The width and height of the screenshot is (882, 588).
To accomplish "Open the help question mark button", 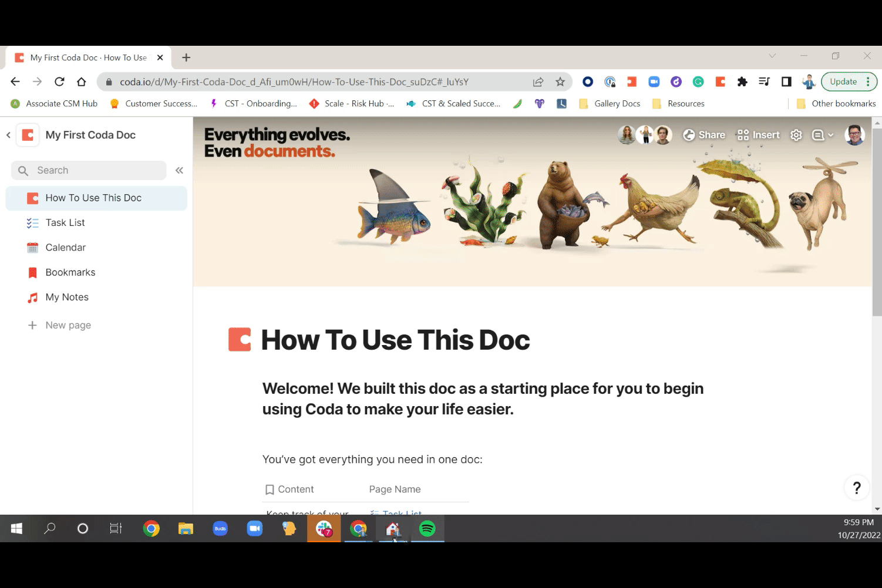I will [x=857, y=488].
